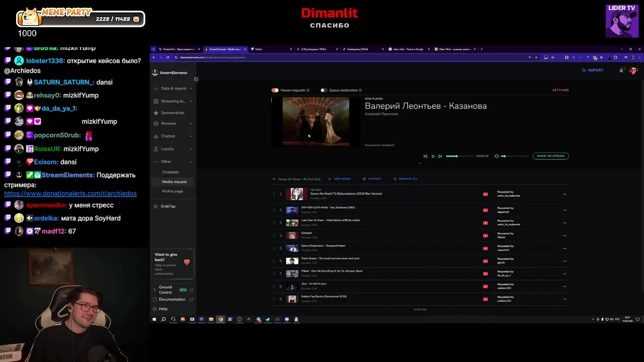Open Chatstats in the sidebar
644x362 pixels.
[x=171, y=172]
